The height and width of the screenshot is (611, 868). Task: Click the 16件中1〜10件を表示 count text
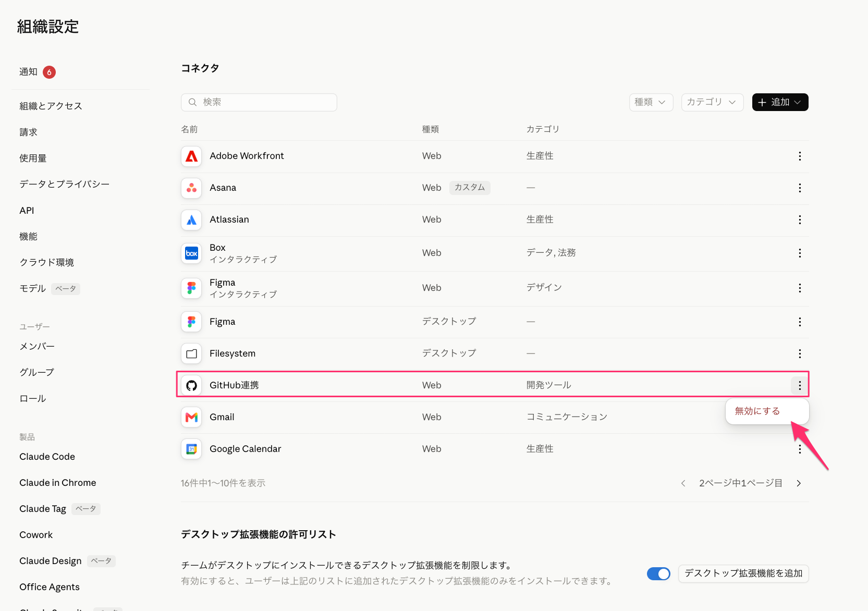223,484
